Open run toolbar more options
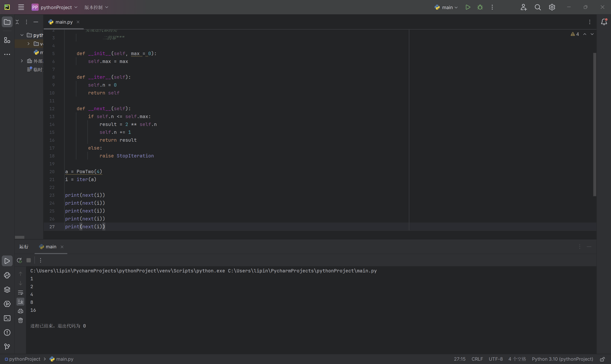 click(x=41, y=260)
